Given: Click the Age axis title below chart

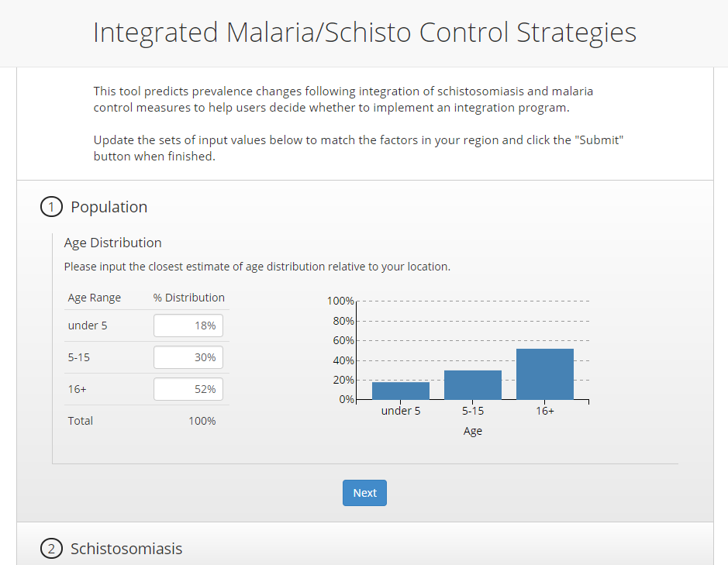Looking at the screenshot, I should (472, 431).
